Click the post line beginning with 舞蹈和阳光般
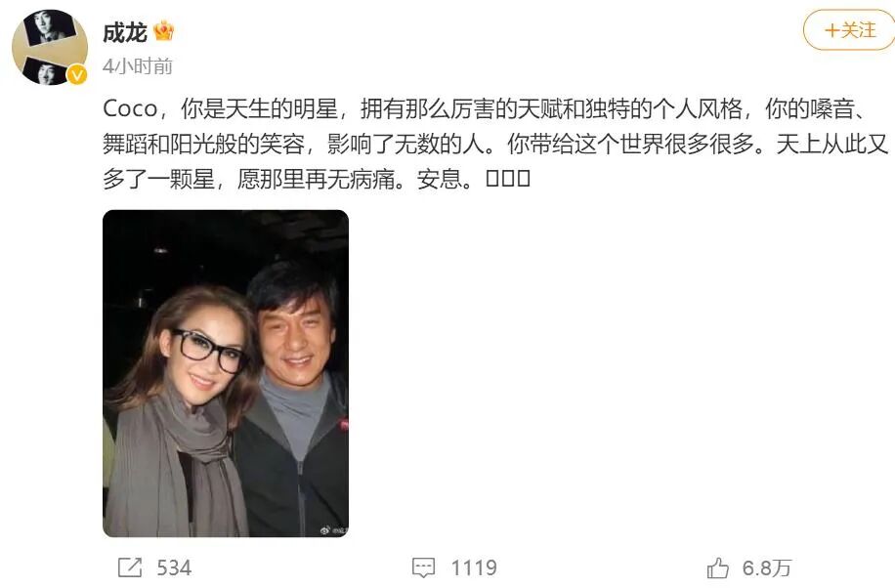 (x=495, y=144)
